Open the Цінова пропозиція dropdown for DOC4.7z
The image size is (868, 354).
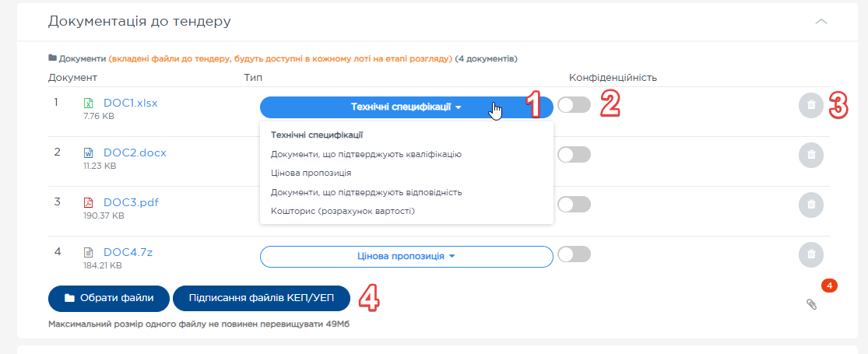406,256
